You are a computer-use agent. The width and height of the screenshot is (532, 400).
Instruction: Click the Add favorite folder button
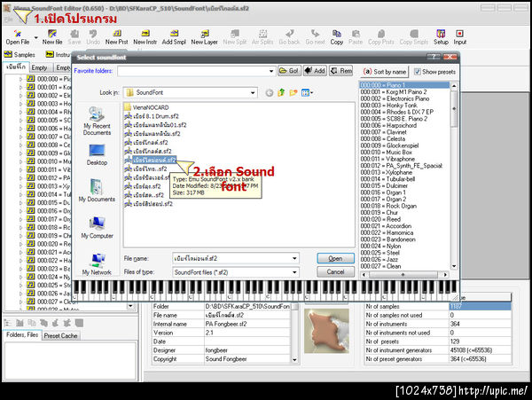(315, 71)
